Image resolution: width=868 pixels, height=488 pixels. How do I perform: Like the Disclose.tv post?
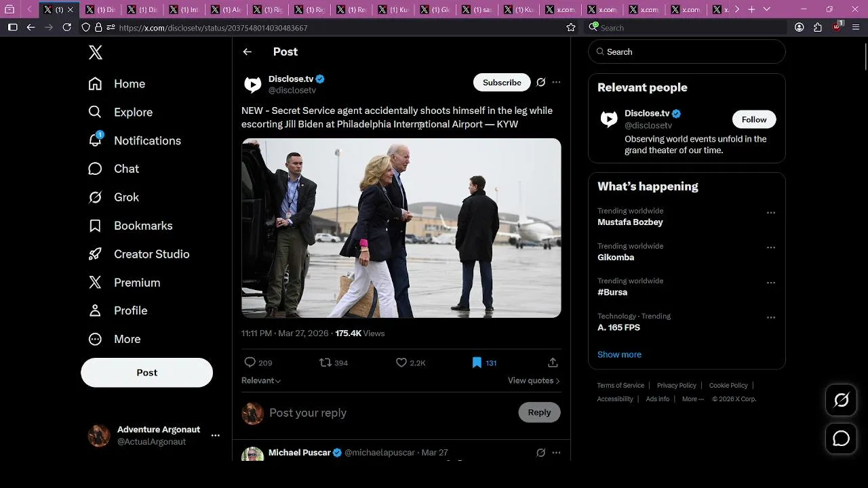point(401,363)
